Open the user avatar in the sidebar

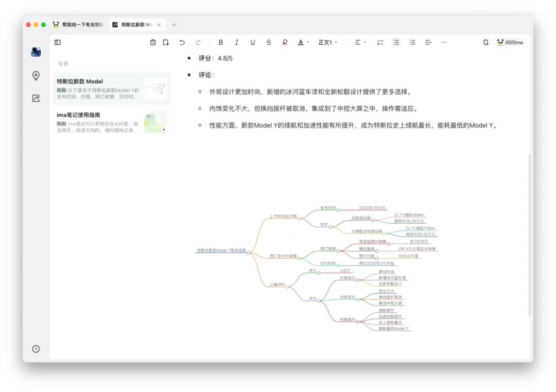pos(36,52)
